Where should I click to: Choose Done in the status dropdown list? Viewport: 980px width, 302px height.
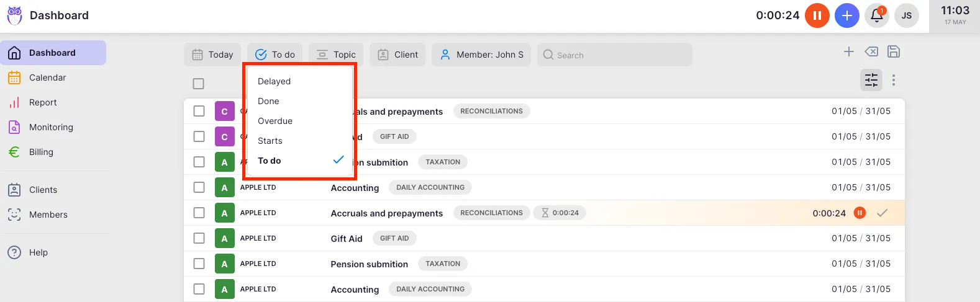point(268,101)
